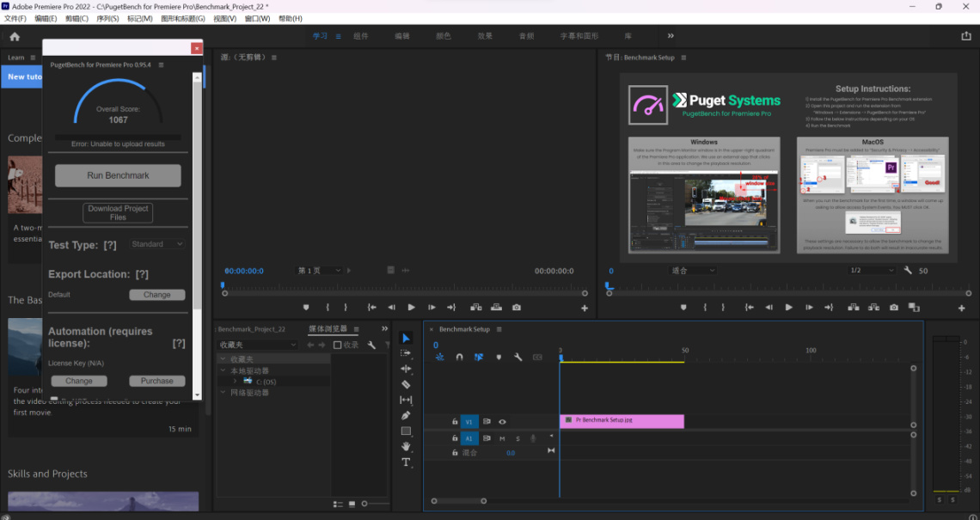Open the Home screen via house icon
980x520 pixels.
click(x=15, y=36)
